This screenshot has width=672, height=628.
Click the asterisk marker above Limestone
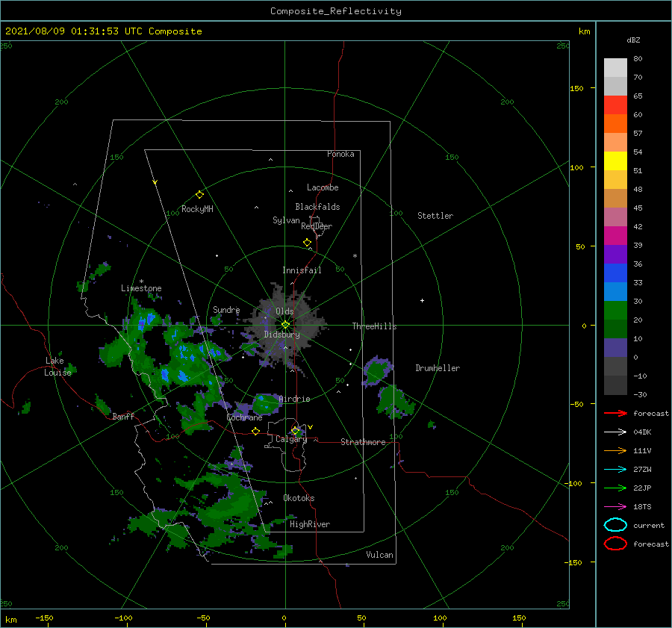click(141, 282)
